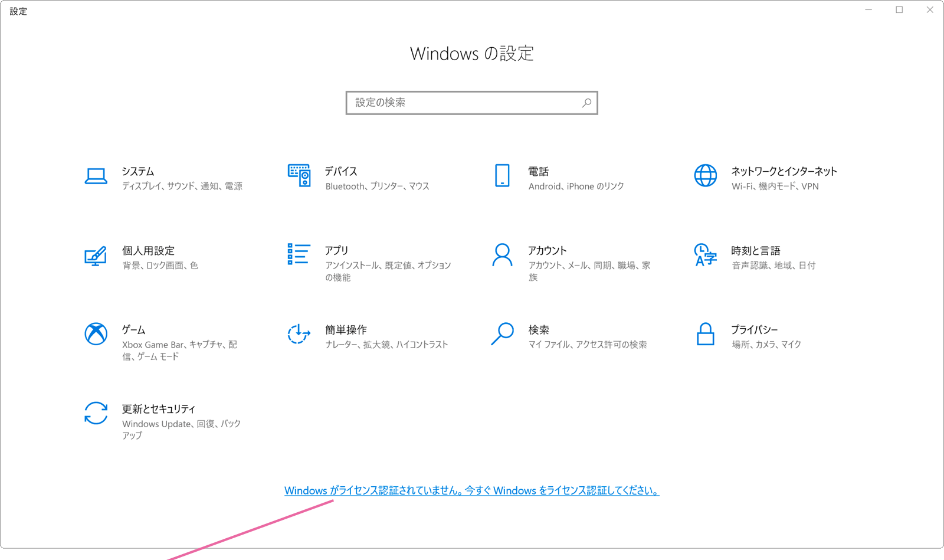Image resolution: width=944 pixels, height=560 pixels.
Task: Select the 更新とセキュリティ heading text
Action: pos(159,409)
